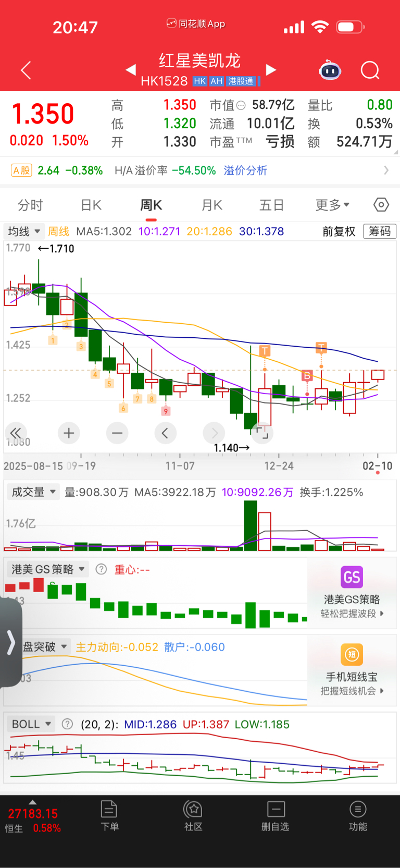Open chart settings hexagon icon
This screenshot has width=400, height=868.
tap(381, 205)
